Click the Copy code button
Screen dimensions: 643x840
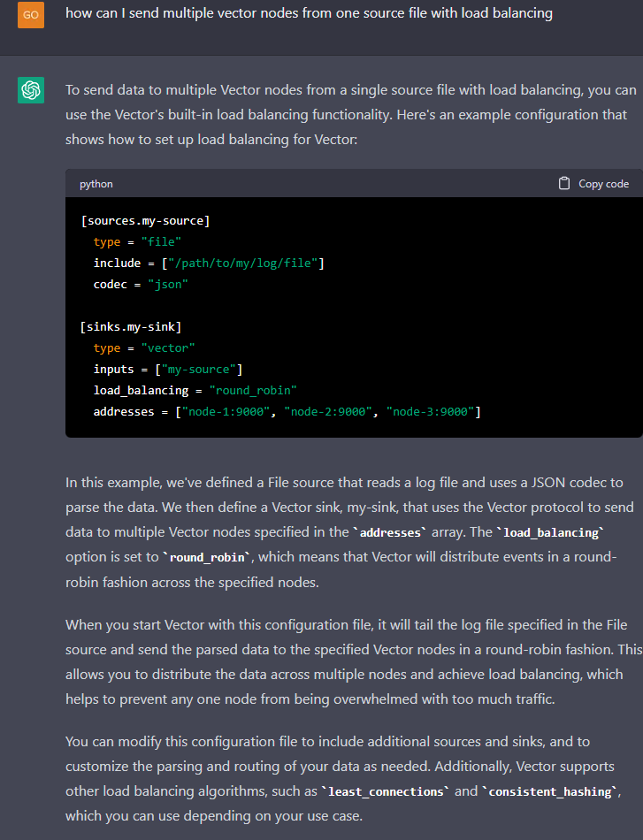[593, 183]
